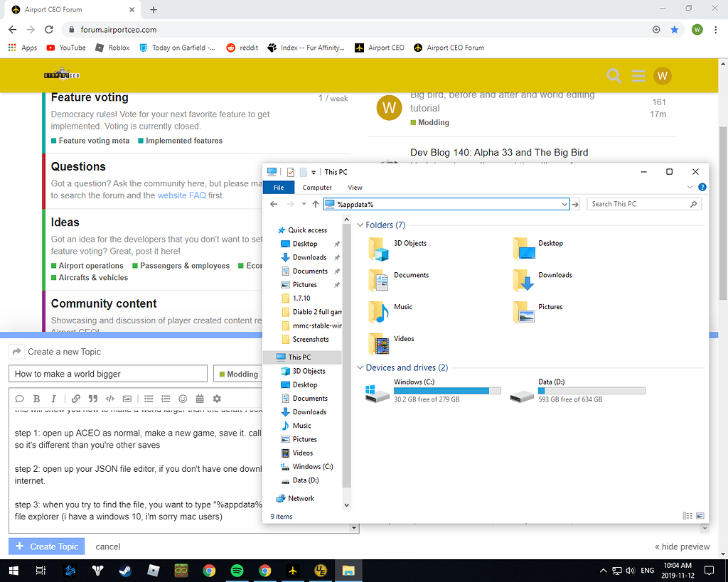This screenshot has width=728, height=582.
Task: Insert a hyperlink using the editor toolbar
Action: click(75, 399)
